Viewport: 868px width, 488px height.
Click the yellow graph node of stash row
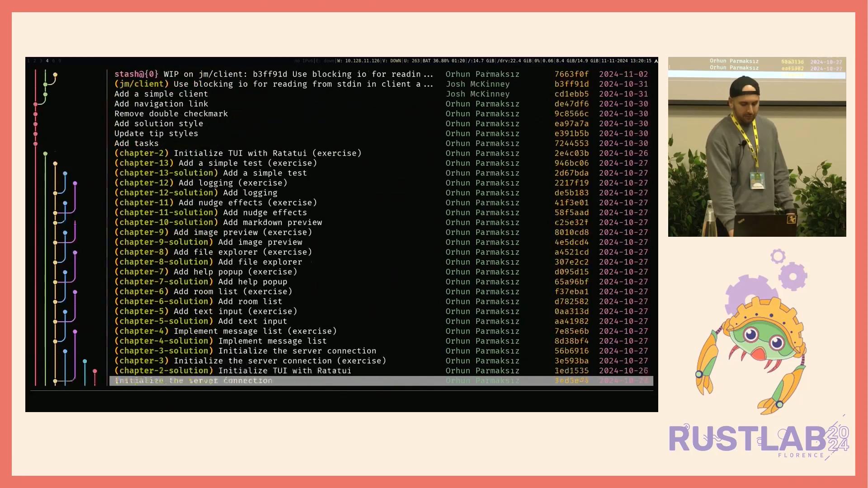point(55,75)
